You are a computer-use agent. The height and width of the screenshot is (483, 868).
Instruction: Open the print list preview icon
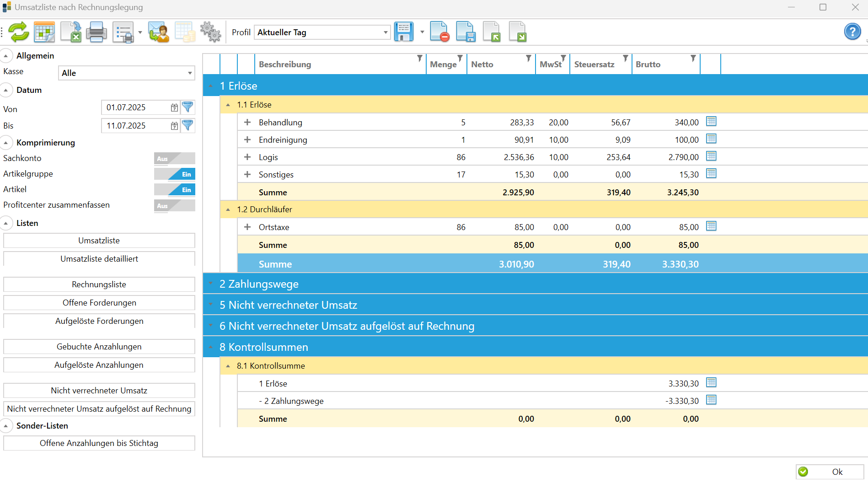(123, 32)
